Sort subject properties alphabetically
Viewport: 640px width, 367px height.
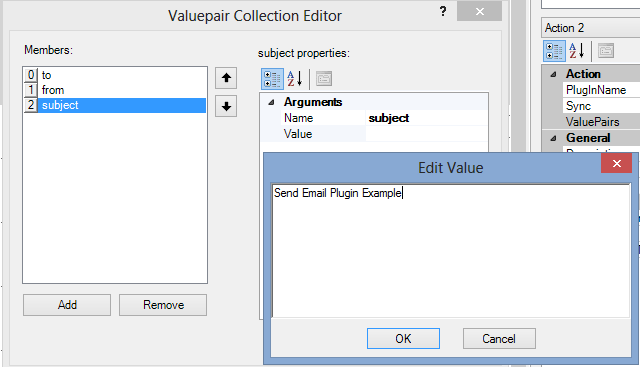pos(295,78)
